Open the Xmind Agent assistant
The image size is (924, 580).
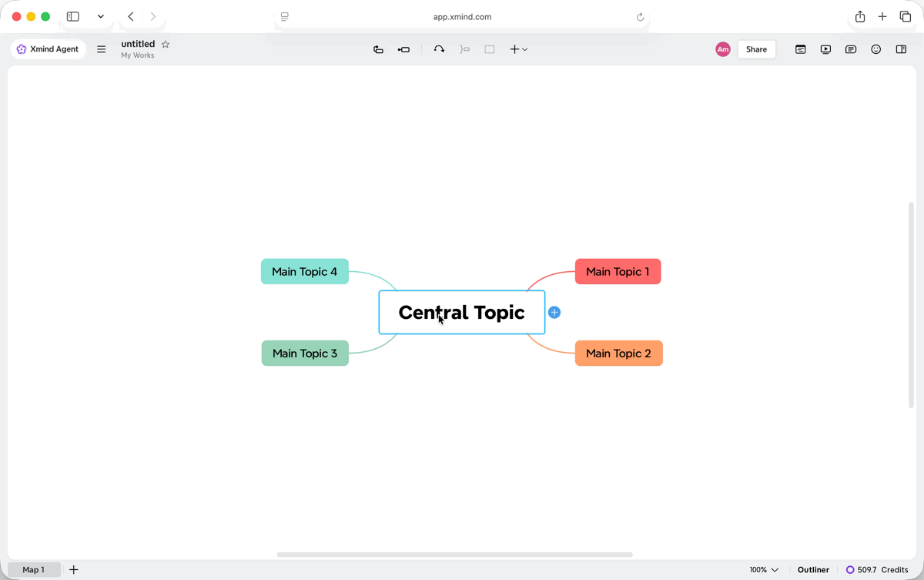(x=48, y=49)
